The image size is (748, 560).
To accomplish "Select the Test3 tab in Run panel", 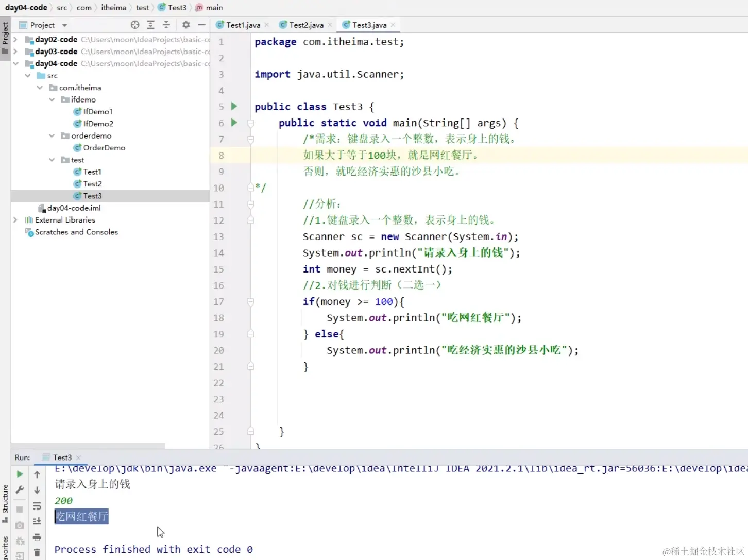I will tap(62, 457).
